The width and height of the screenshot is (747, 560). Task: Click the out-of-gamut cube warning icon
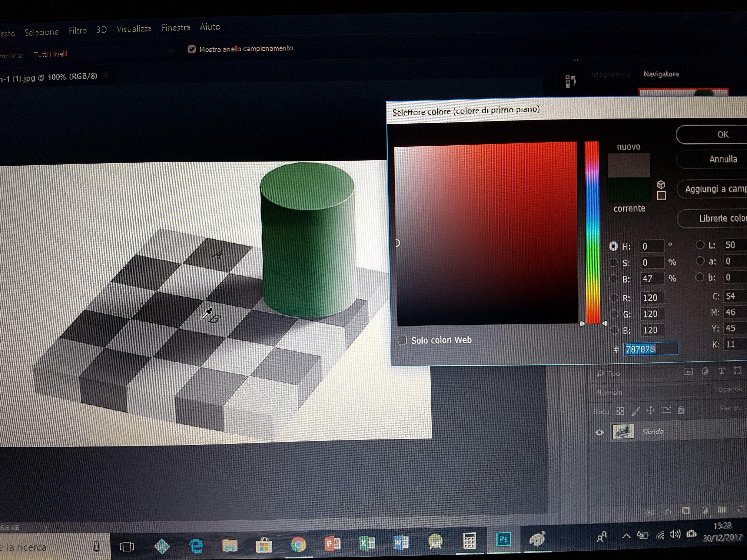(x=661, y=184)
